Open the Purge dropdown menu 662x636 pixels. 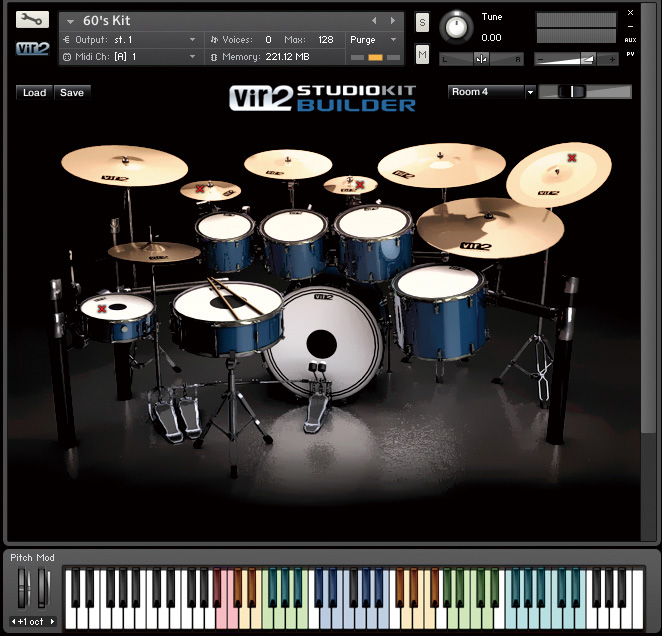pyautogui.click(x=393, y=40)
